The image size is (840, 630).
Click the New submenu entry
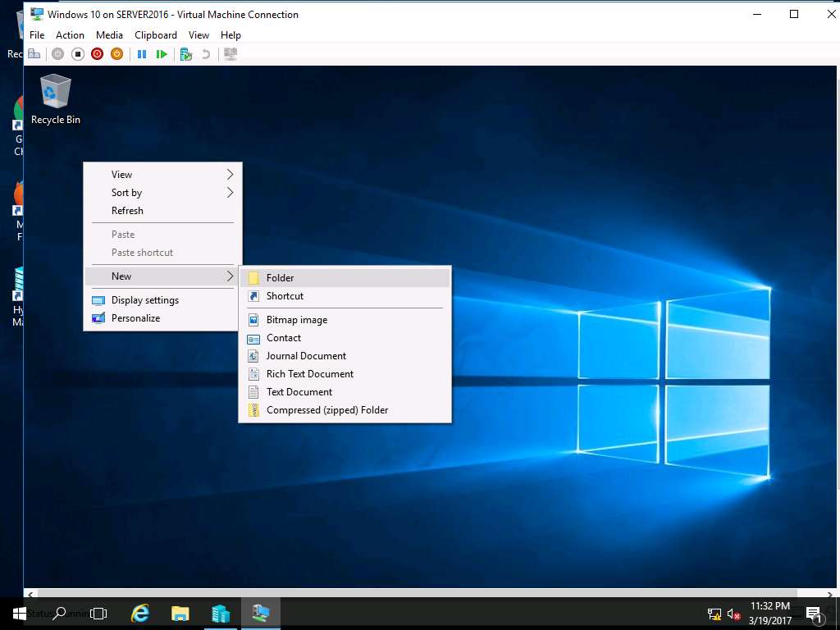pos(163,276)
